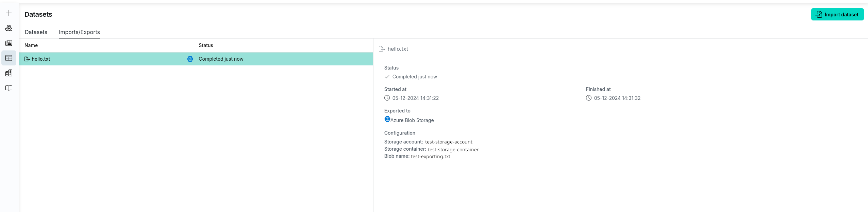Click the export icon in details panel header
This screenshot has height=212, width=868.
click(382, 49)
